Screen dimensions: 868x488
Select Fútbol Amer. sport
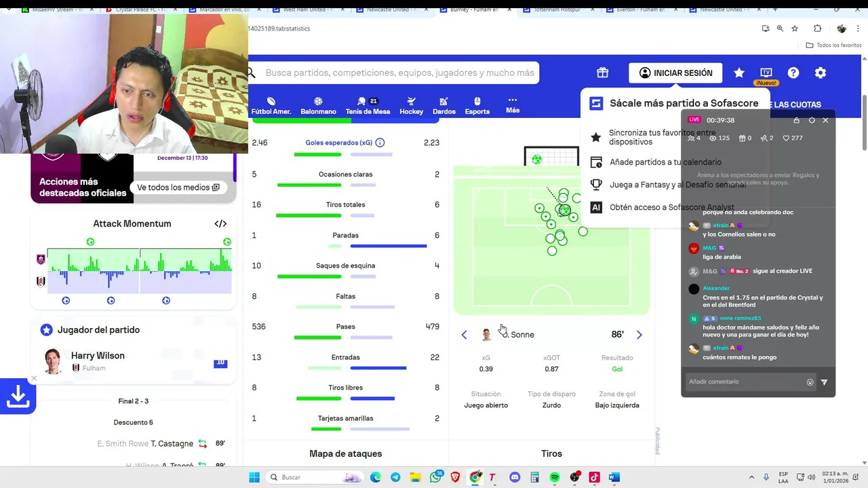point(271,106)
